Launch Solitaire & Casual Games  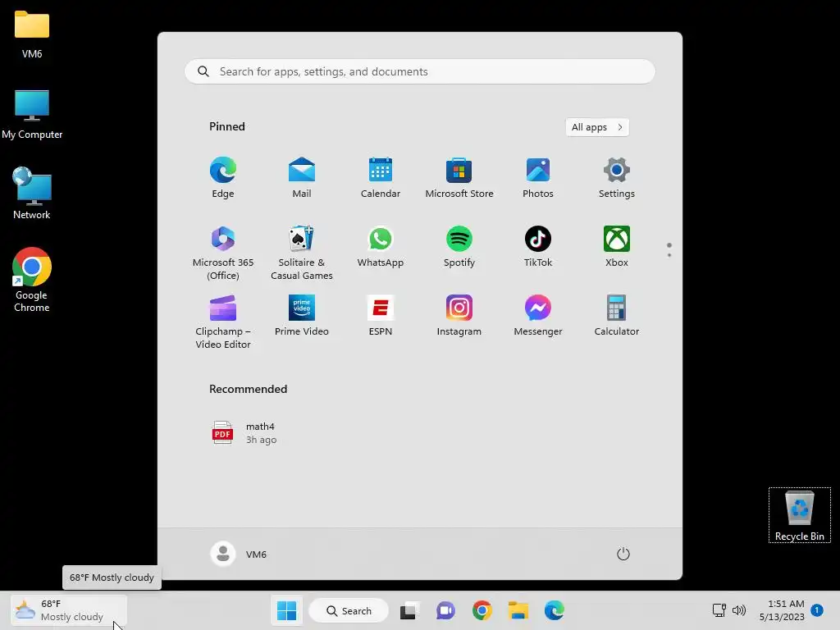pyautogui.click(x=302, y=253)
